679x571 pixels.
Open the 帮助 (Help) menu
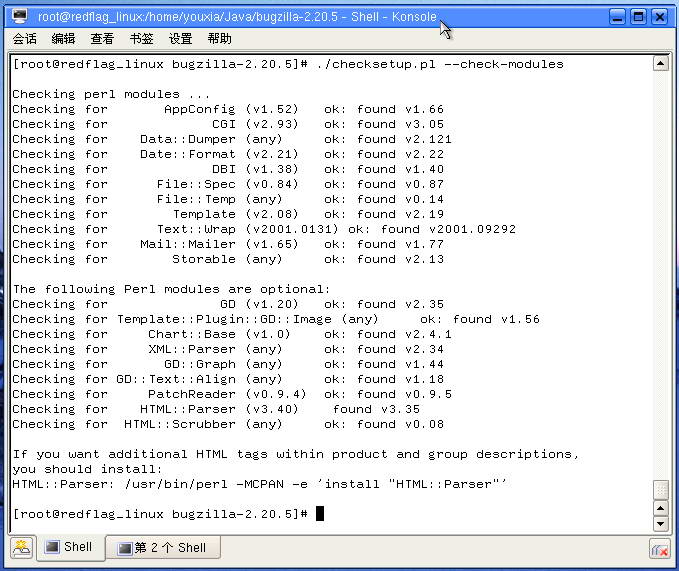[x=219, y=39]
